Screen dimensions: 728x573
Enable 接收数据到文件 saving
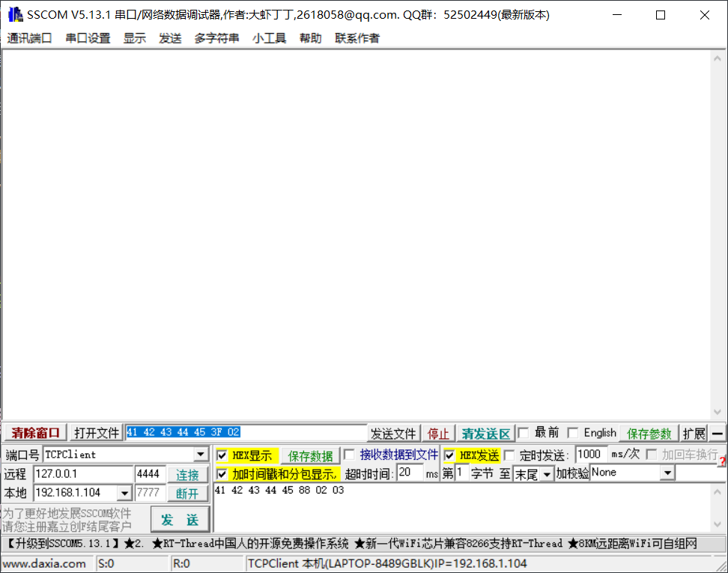[349, 455]
